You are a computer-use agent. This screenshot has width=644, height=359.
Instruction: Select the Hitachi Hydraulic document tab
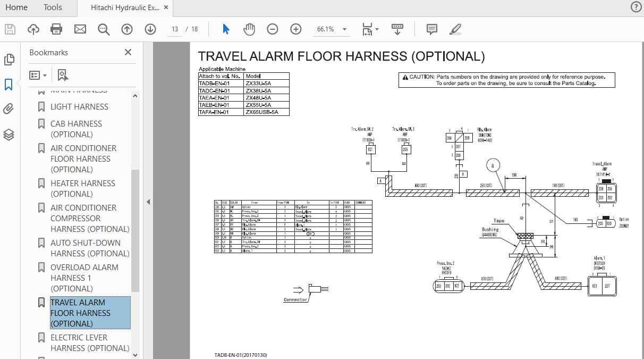[124, 7]
